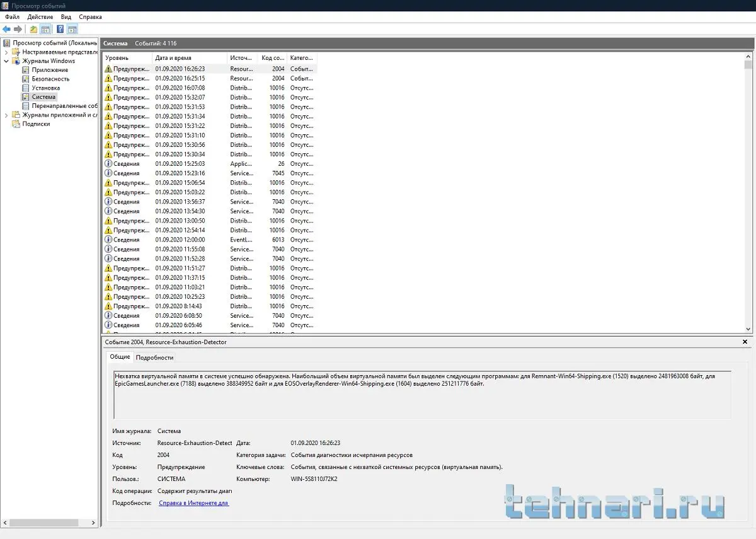Click the tree pane horizontal scrollbar
Viewport: 756px width, 539px height.
point(49,523)
